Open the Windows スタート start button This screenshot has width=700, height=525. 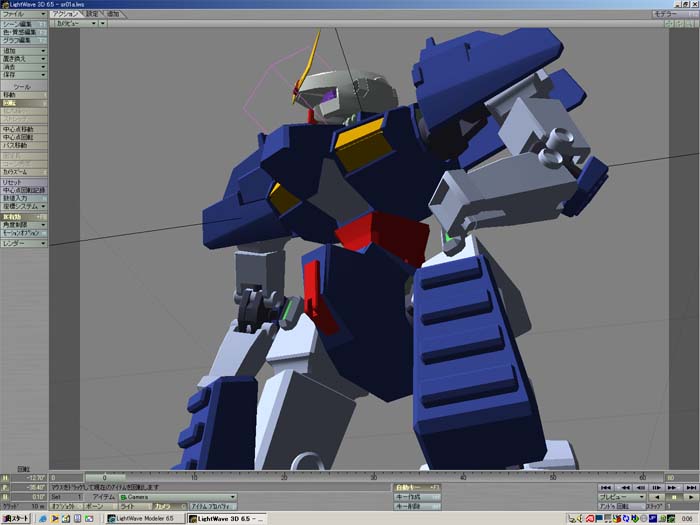pos(16,518)
